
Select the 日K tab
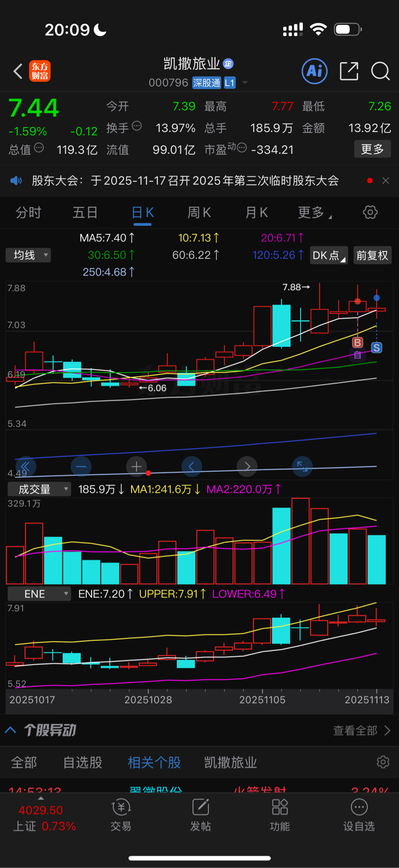click(x=142, y=213)
